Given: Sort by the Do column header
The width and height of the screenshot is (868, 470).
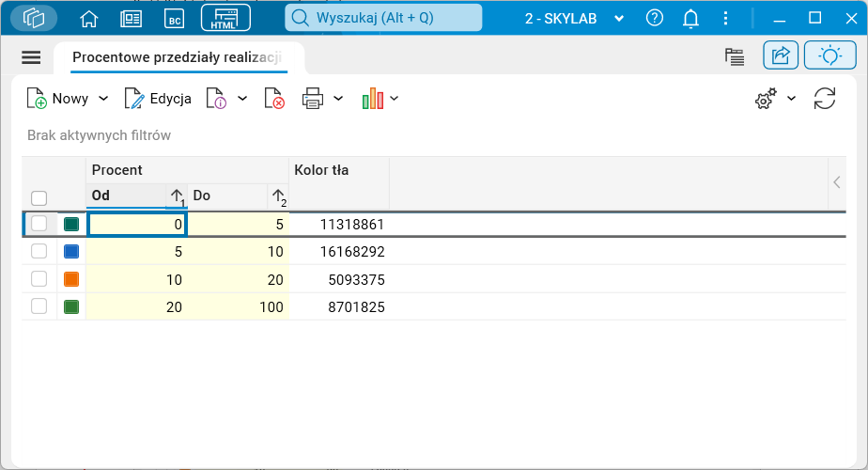Looking at the screenshot, I should pyautogui.click(x=238, y=196).
